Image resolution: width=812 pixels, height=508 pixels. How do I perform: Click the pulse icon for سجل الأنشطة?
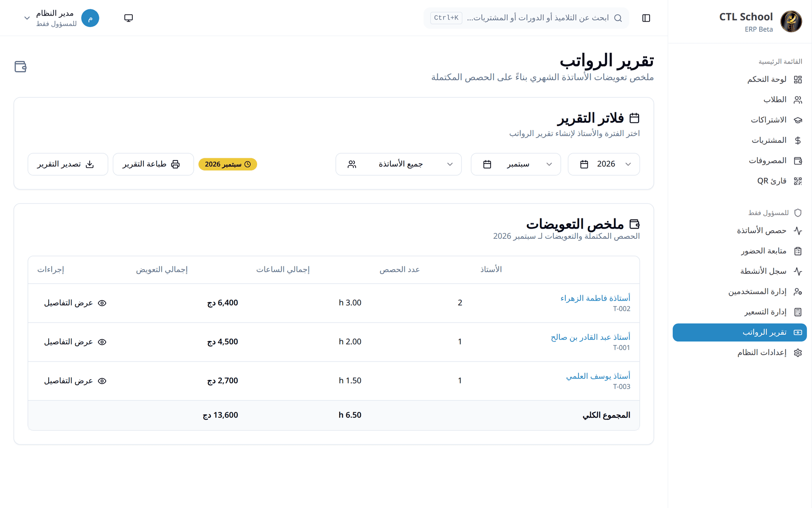click(x=798, y=271)
